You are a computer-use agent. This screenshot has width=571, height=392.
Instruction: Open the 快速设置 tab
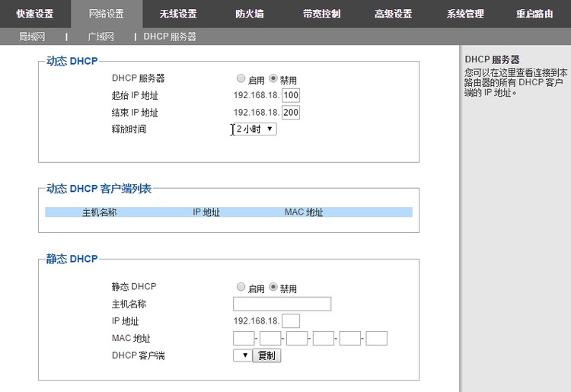35,14
